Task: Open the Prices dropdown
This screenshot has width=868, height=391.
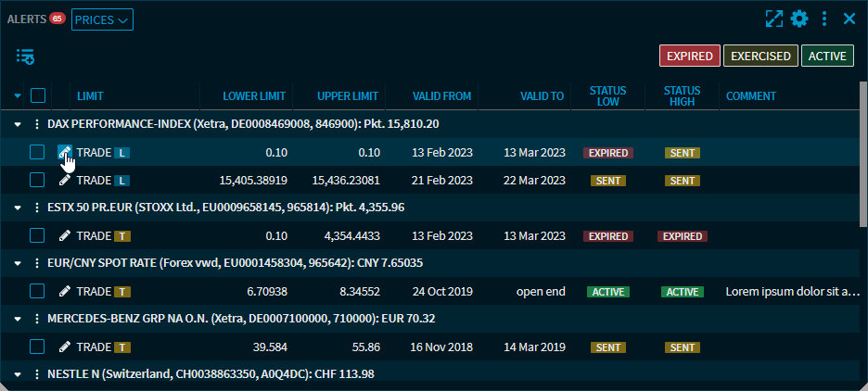Action: click(x=102, y=19)
